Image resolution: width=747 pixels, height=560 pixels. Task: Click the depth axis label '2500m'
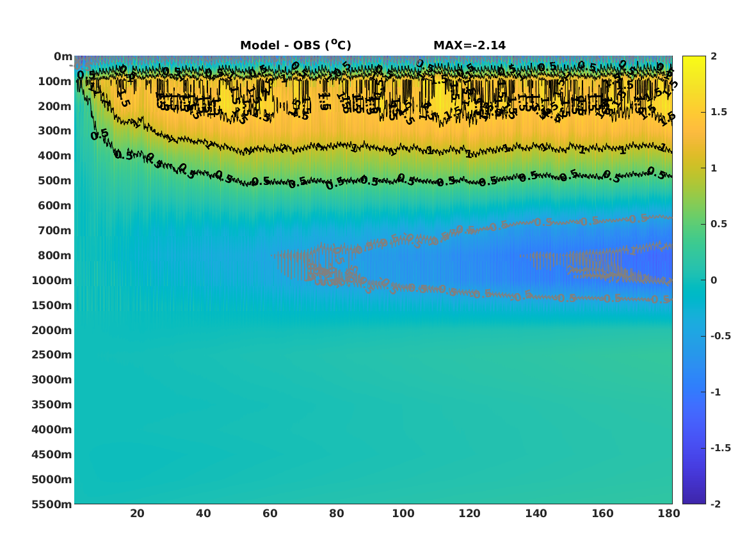[x=51, y=355]
